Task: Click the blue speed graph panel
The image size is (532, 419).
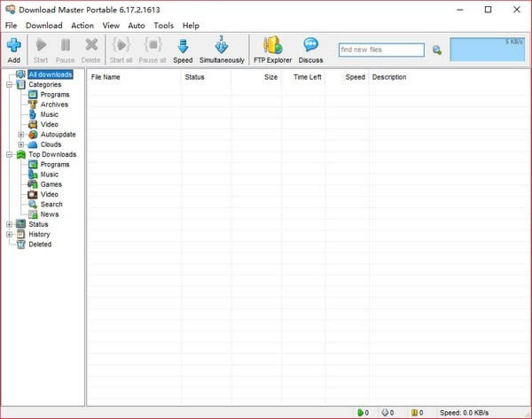Action: [487, 50]
